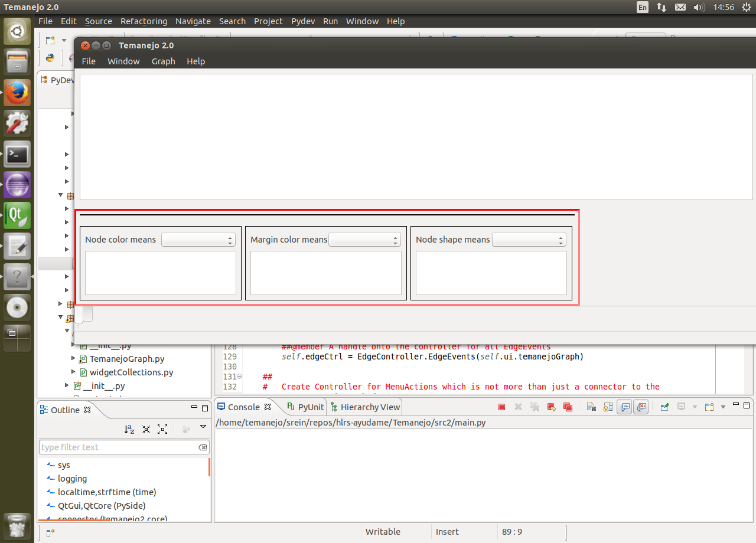Viewport: 756px width, 543px height.
Task: Click the Eclipse New wizard toolbar icon
Action: 51,41
